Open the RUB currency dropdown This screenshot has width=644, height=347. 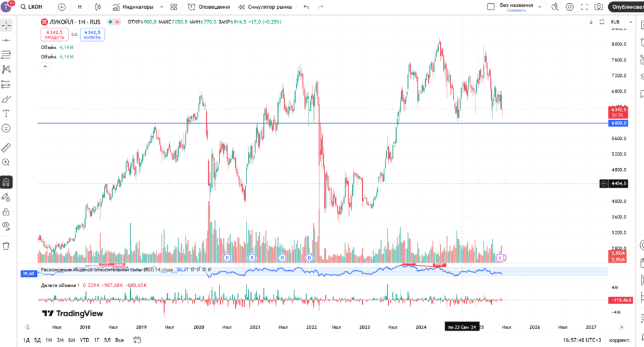click(621, 22)
